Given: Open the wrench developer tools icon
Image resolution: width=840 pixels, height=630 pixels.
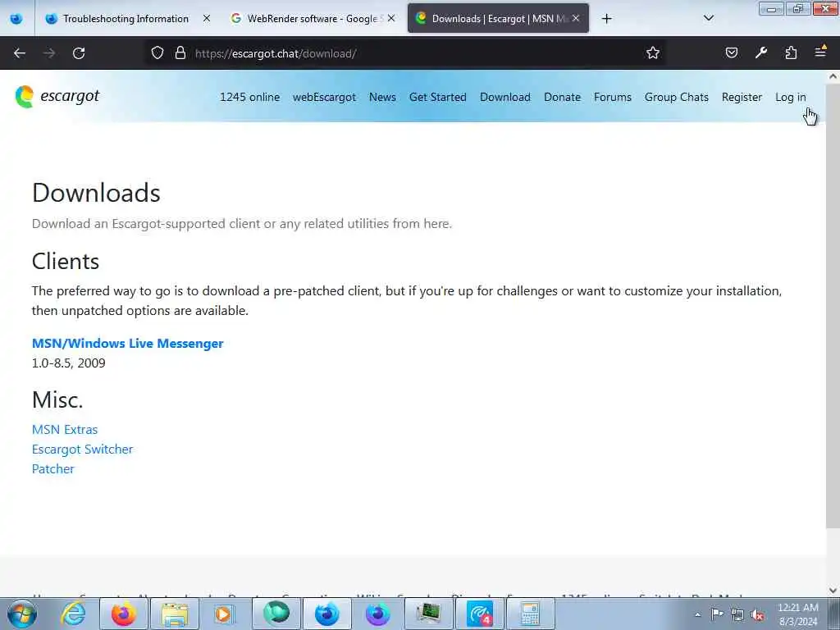Looking at the screenshot, I should [760, 52].
